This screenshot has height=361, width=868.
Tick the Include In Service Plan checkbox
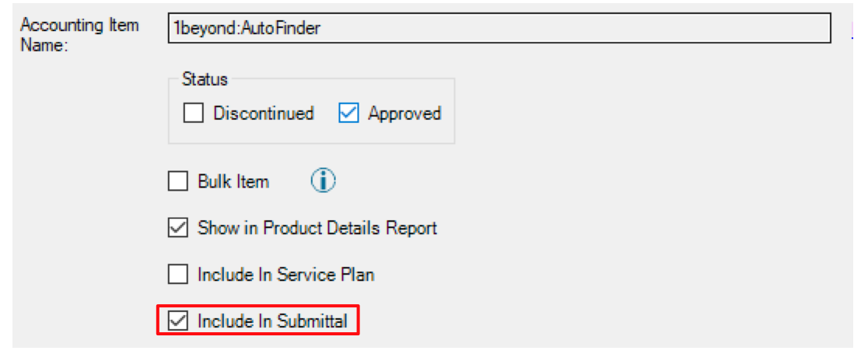177,274
